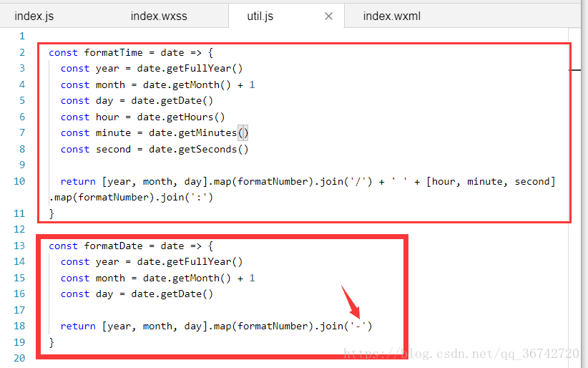Place cursor on getFullYear() in line 3

coord(205,68)
